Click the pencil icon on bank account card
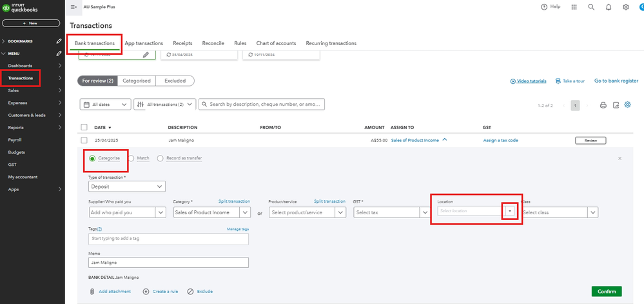 146,55
